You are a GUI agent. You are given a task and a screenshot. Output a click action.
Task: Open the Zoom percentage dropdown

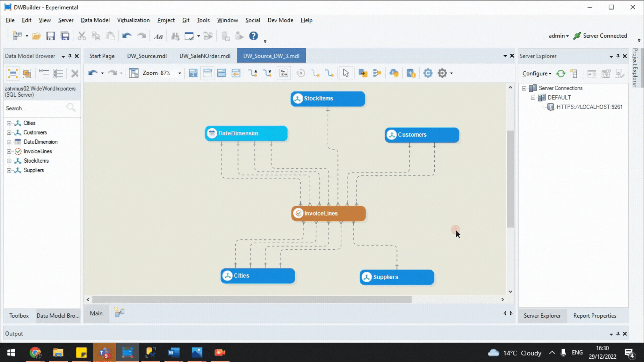coord(180,73)
